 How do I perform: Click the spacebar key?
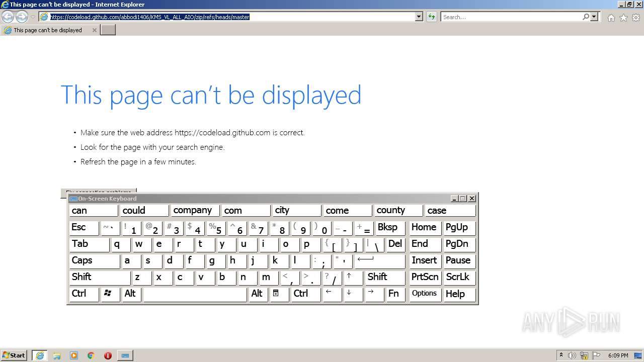tap(195, 294)
